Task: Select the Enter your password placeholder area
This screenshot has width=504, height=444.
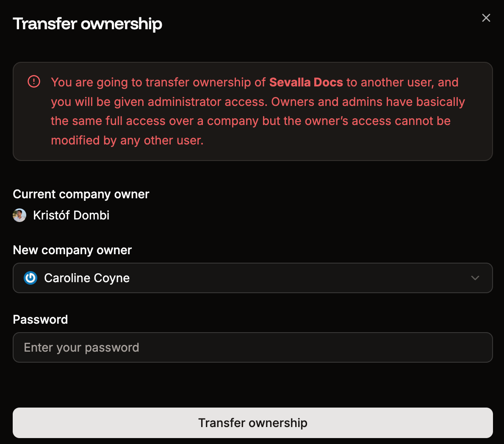Action: (82, 347)
